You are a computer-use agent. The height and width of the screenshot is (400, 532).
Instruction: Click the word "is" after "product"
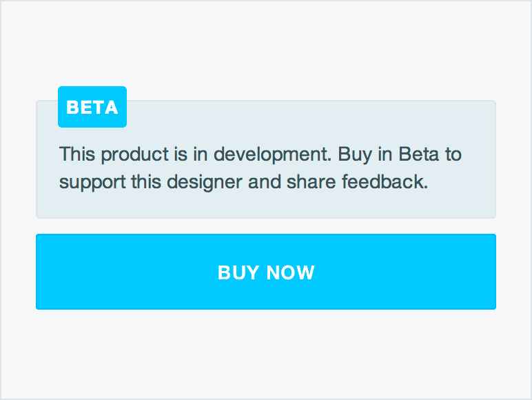coord(181,154)
